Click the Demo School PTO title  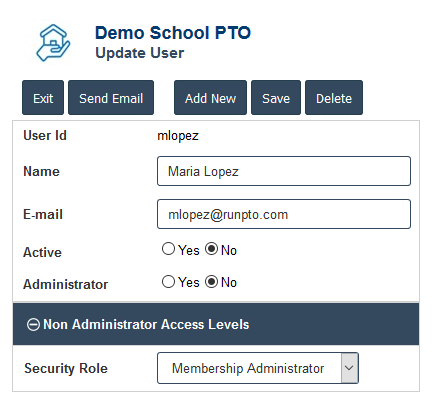(173, 33)
